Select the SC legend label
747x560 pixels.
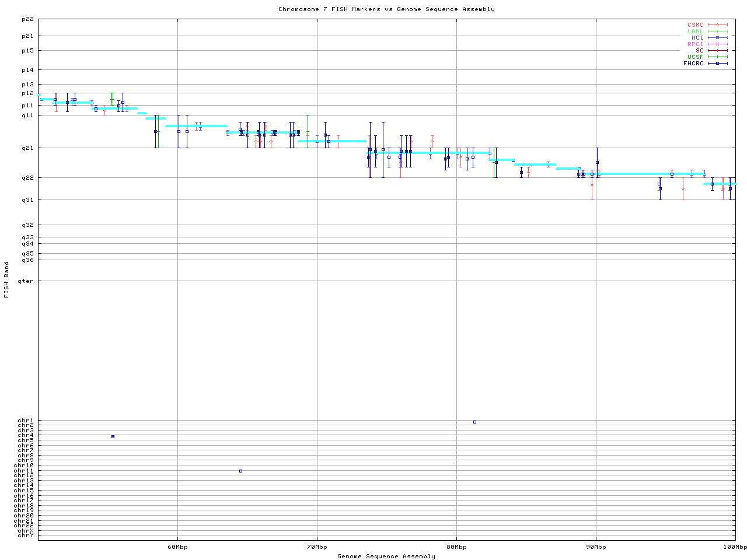(x=699, y=51)
